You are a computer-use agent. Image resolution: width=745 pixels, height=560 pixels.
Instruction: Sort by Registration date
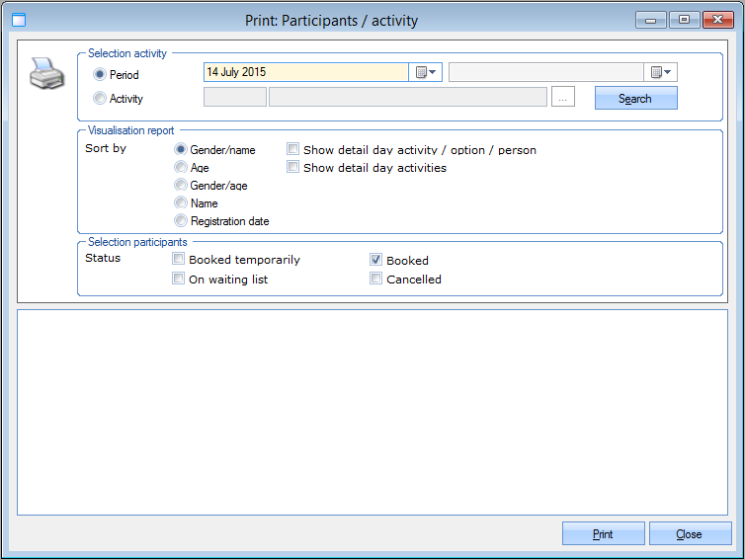coord(181,221)
